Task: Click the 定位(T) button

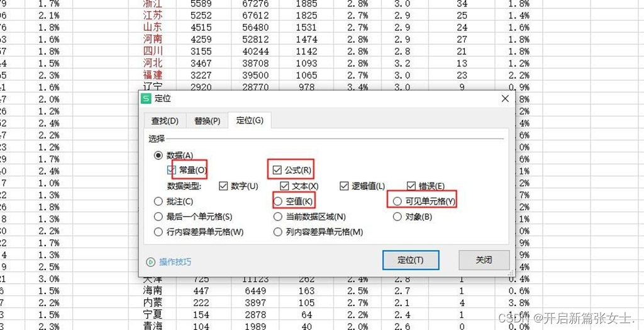Action: [411, 260]
